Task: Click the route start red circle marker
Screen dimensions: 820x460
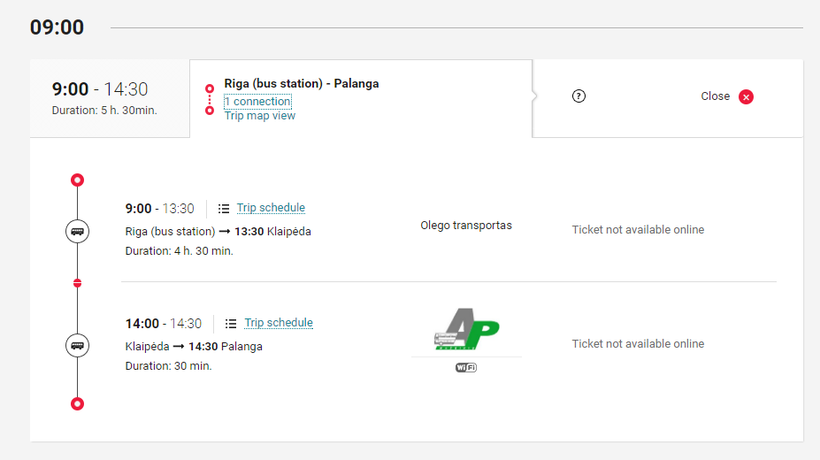Action: 77,180
